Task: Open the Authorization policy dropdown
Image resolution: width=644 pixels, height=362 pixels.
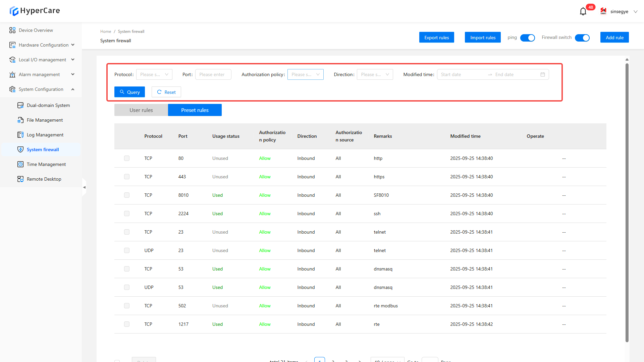Action: 305,74
